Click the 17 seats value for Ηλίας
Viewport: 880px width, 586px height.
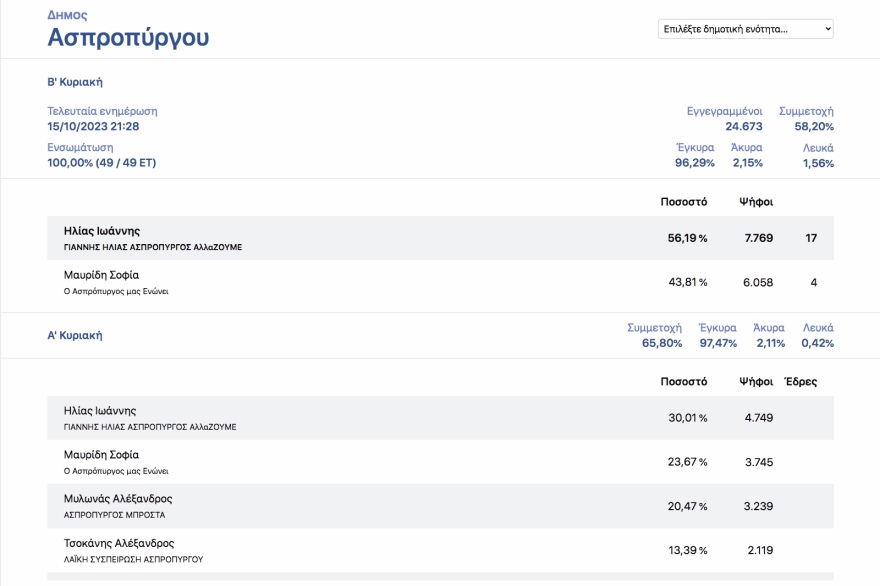[811, 238]
